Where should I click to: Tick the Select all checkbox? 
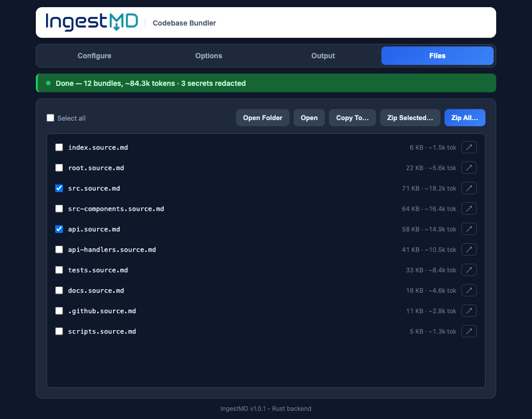pos(50,118)
